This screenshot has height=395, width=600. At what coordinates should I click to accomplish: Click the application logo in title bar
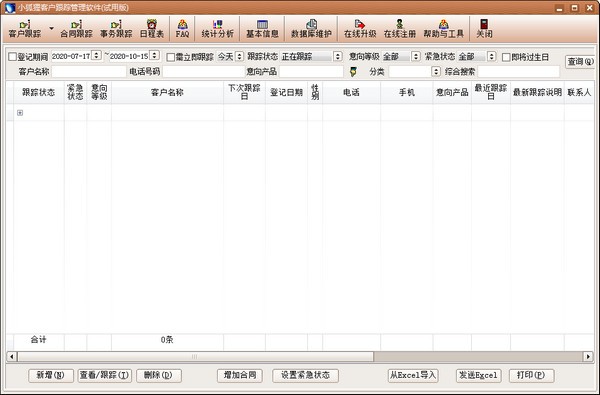pyautogui.click(x=10, y=8)
